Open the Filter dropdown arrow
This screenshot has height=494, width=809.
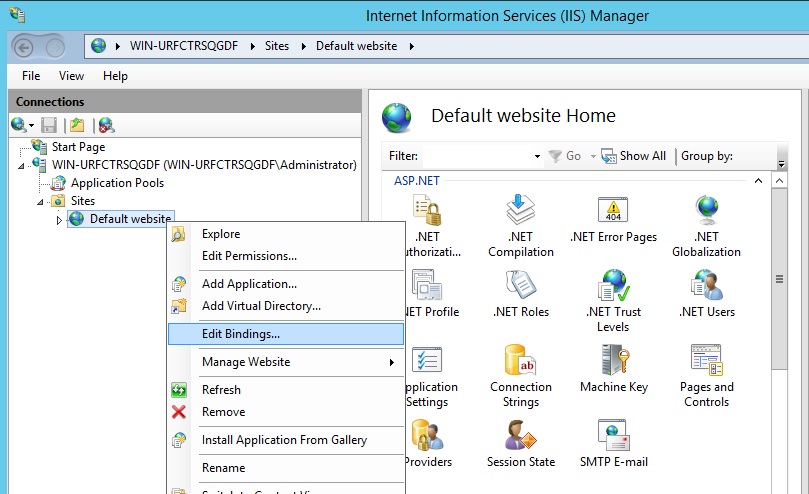pyautogui.click(x=537, y=156)
